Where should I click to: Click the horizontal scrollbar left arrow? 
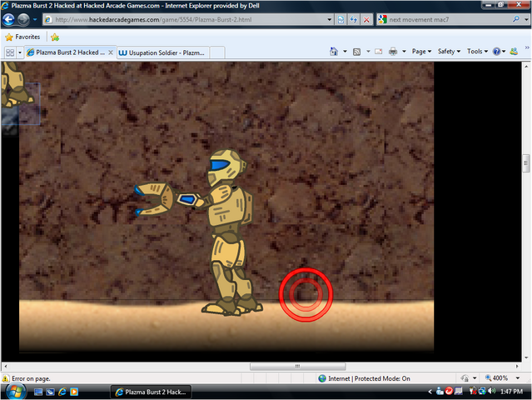[x=6, y=367]
